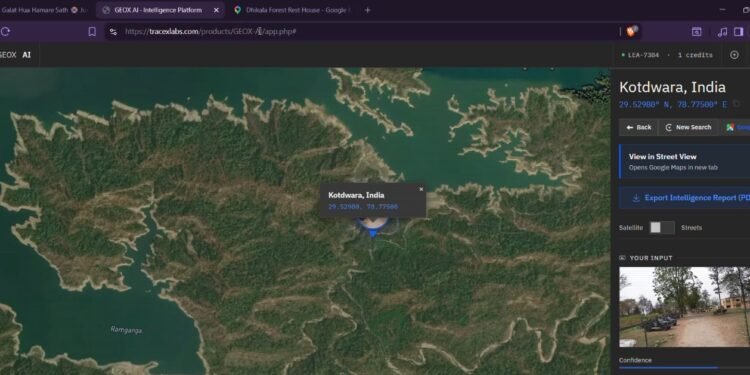750x375 pixels.
Task: Copy coordinates using the icon beside them
Action: [736, 104]
